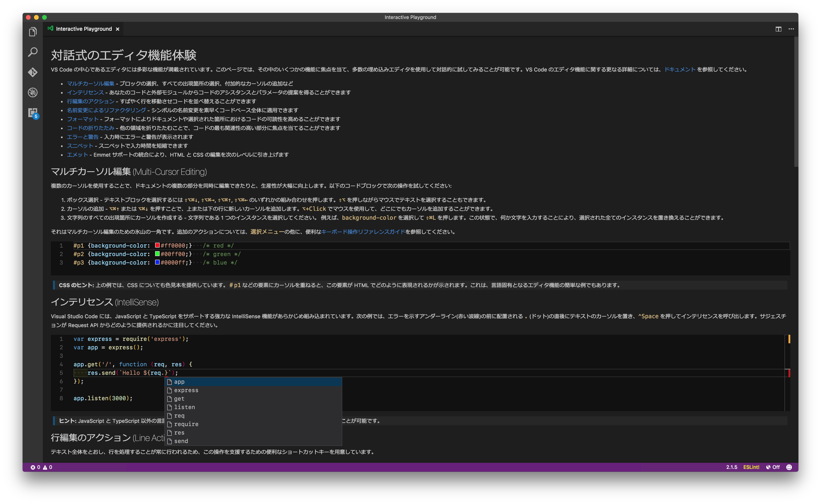Screen dimensions: 821x504
Task: Pick 'send' suggestion in IntelliSense popup
Action: (x=181, y=441)
